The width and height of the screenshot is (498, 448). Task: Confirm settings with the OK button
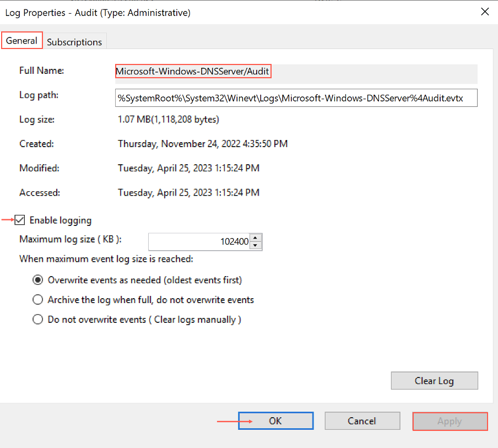click(x=275, y=421)
